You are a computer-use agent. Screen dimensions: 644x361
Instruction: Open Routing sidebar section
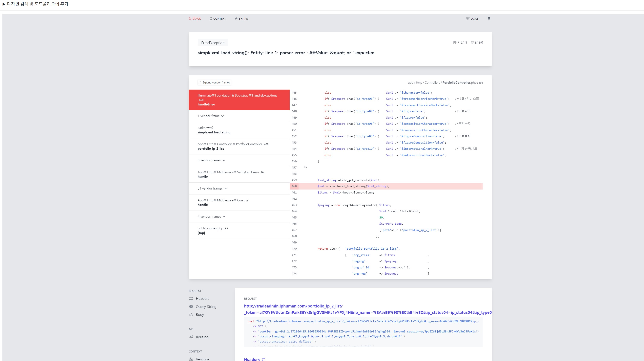[x=202, y=337]
